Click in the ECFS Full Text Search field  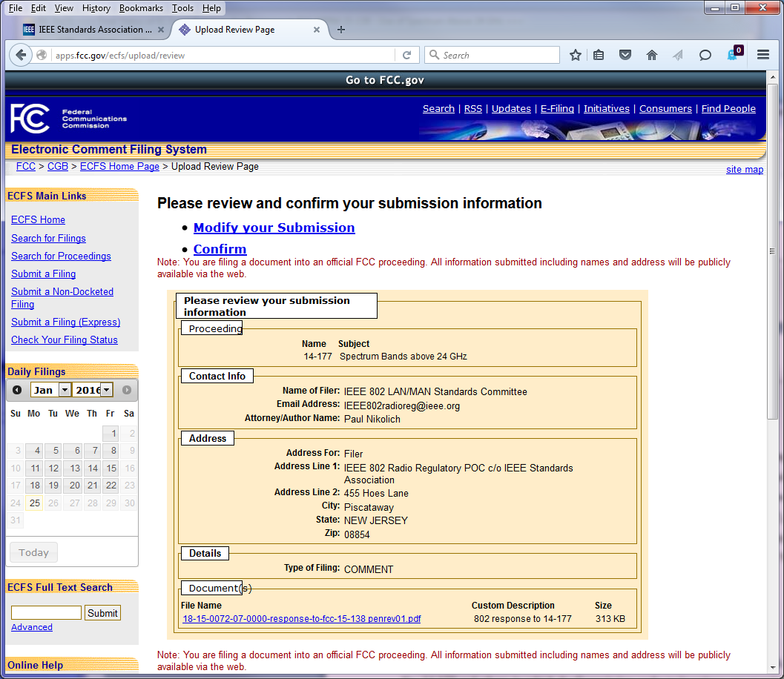(46, 612)
